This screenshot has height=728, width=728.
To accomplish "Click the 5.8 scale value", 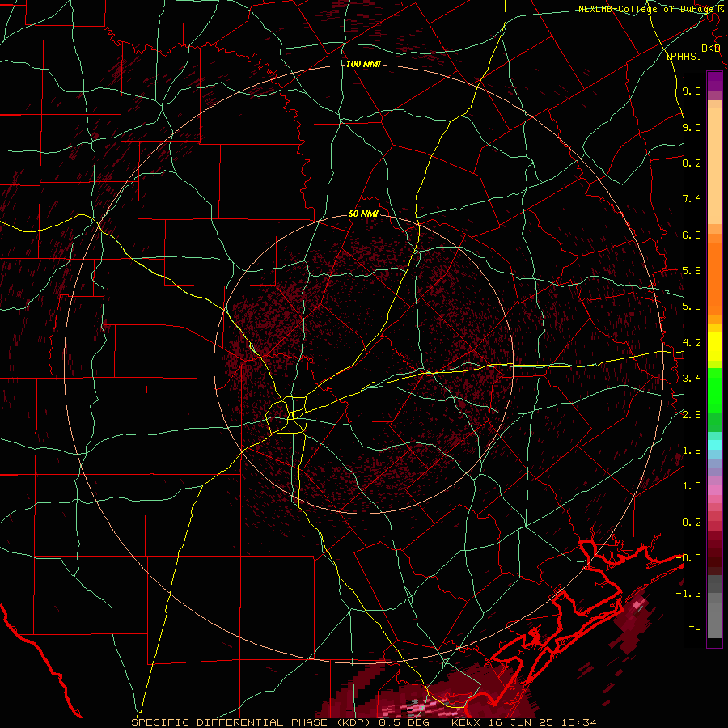I will (692, 271).
